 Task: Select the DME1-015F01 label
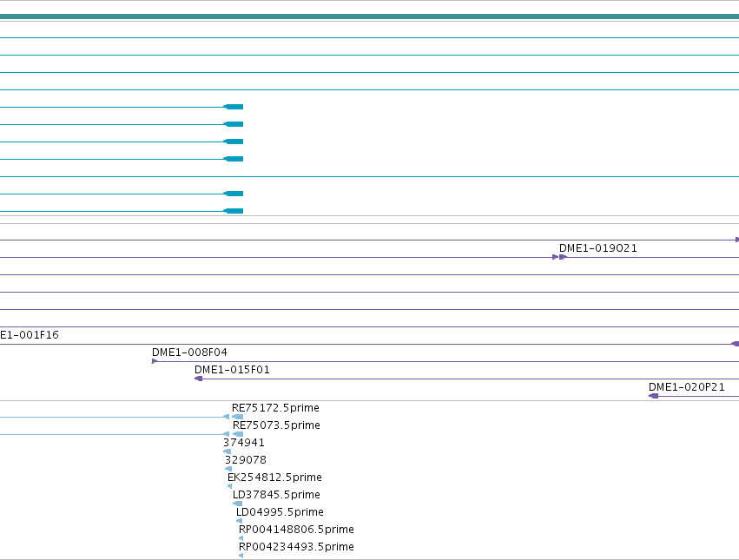(x=232, y=370)
